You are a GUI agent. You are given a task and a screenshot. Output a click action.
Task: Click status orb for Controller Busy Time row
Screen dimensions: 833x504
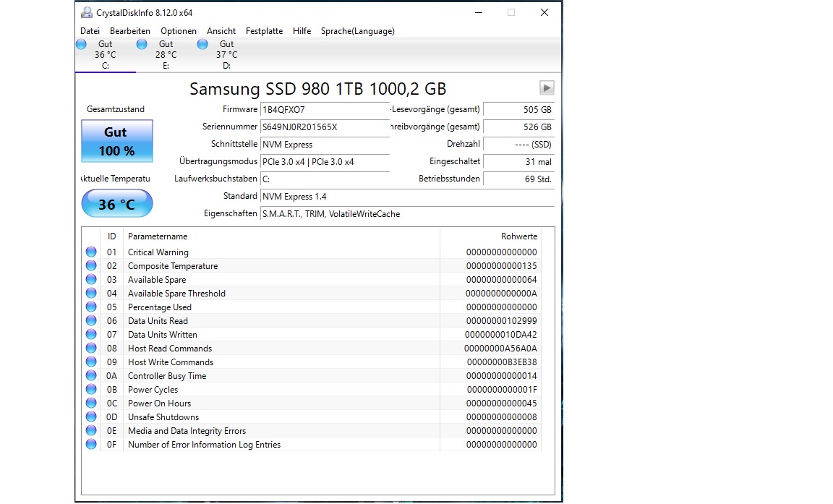[x=91, y=376]
